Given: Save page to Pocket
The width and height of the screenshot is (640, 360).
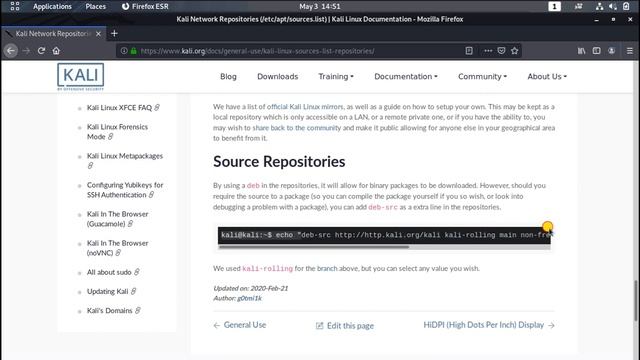Looking at the screenshot, I should click(501, 51).
